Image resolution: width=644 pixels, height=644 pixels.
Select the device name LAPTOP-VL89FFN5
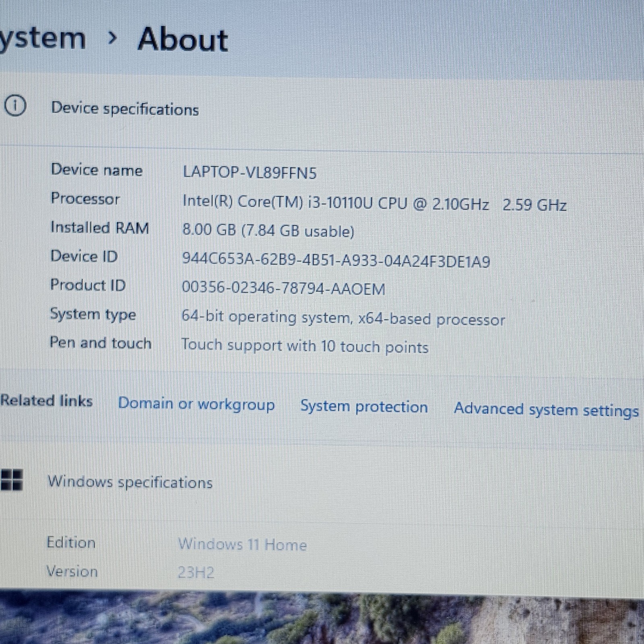click(250, 172)
